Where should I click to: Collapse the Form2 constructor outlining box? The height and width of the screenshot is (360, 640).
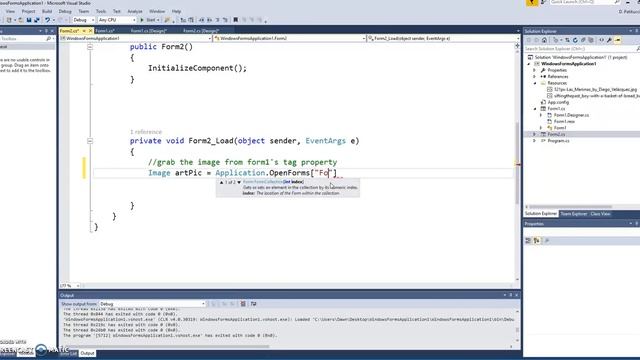pos(90,47)
